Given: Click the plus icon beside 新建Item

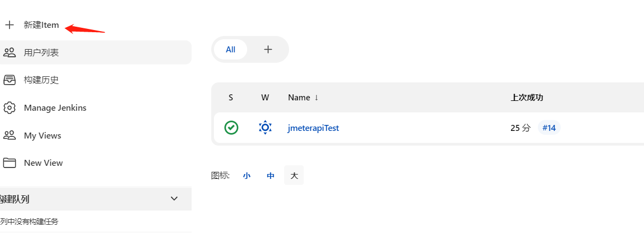Looking at the screenshot, I should click(9, 25).
